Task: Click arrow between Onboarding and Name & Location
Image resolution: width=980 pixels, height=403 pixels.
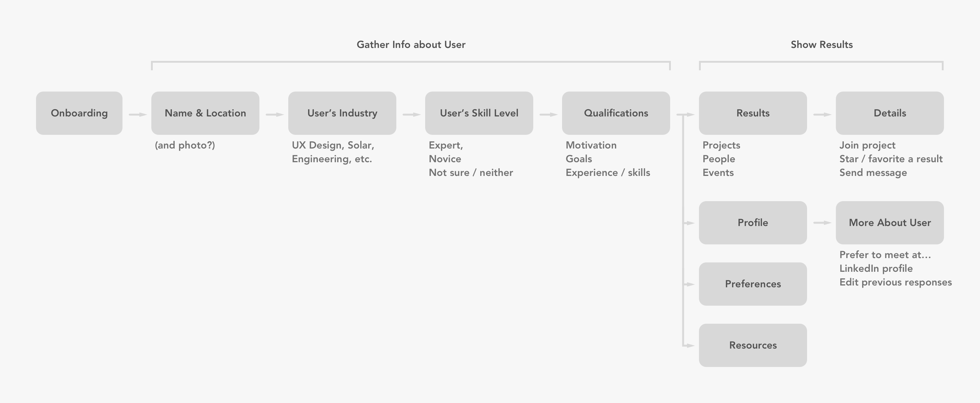Action: 138,115
